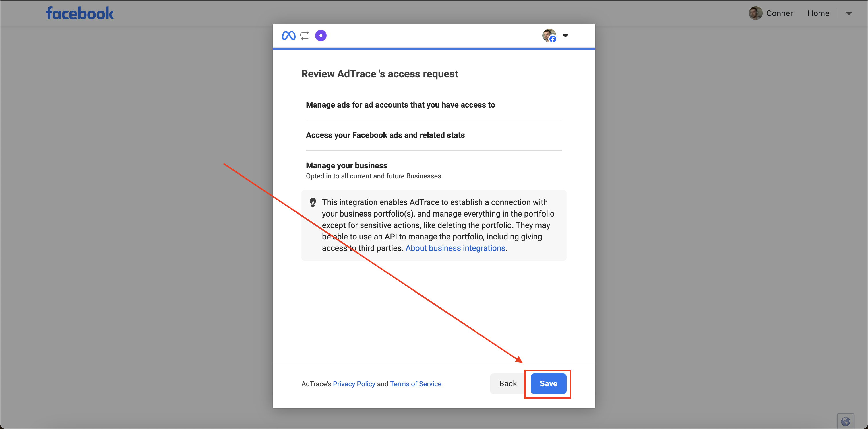Click "Opted in to all current and future Businesses"

pos(373,176)
